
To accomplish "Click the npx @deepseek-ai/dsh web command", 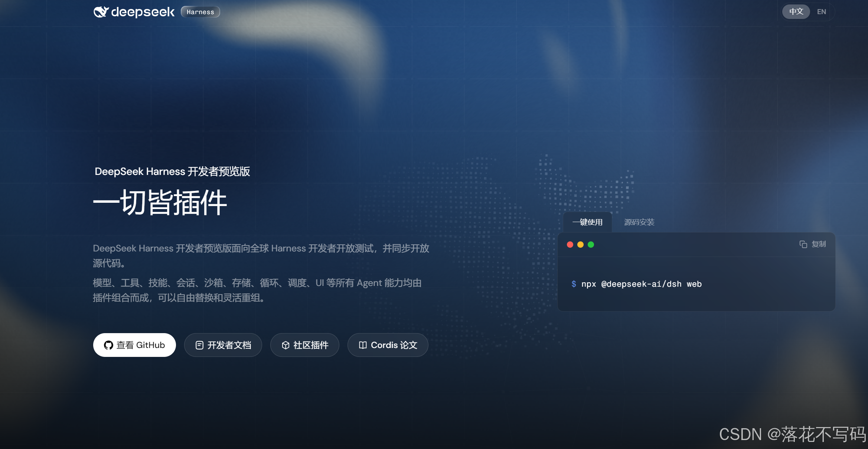I will tap(641, 284).
